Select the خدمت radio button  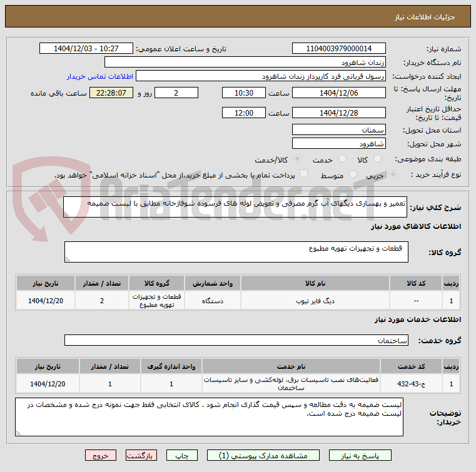click(342, 159)
